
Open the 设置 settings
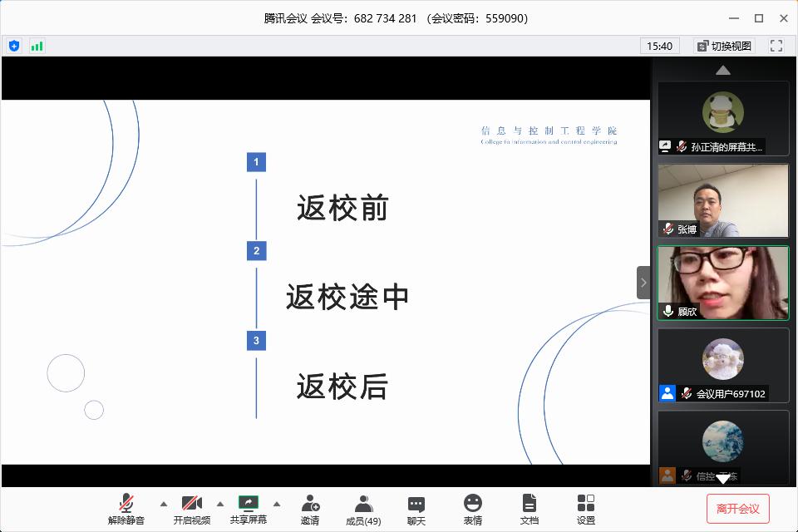586,509
